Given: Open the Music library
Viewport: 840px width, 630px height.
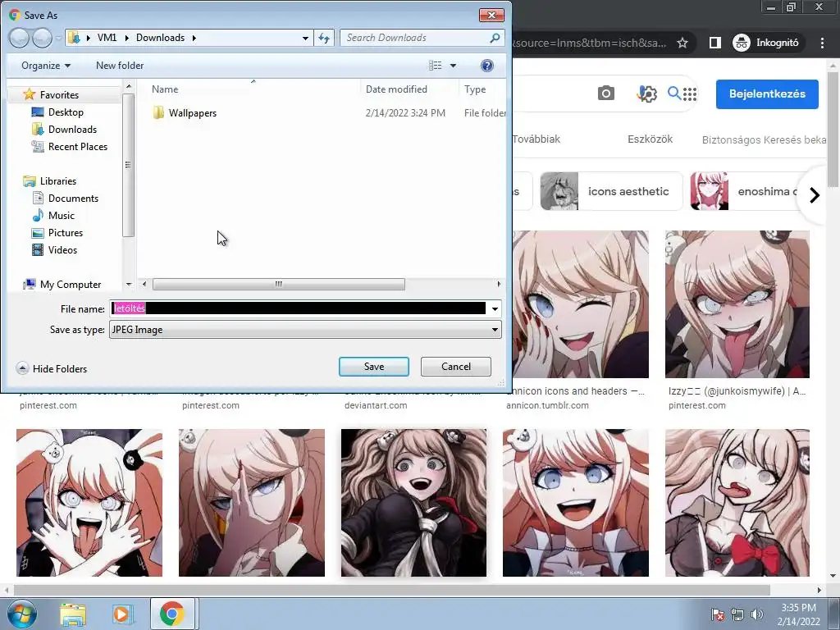Looking at the screenshot, I should pyautogui.click(x=61, y=216).
